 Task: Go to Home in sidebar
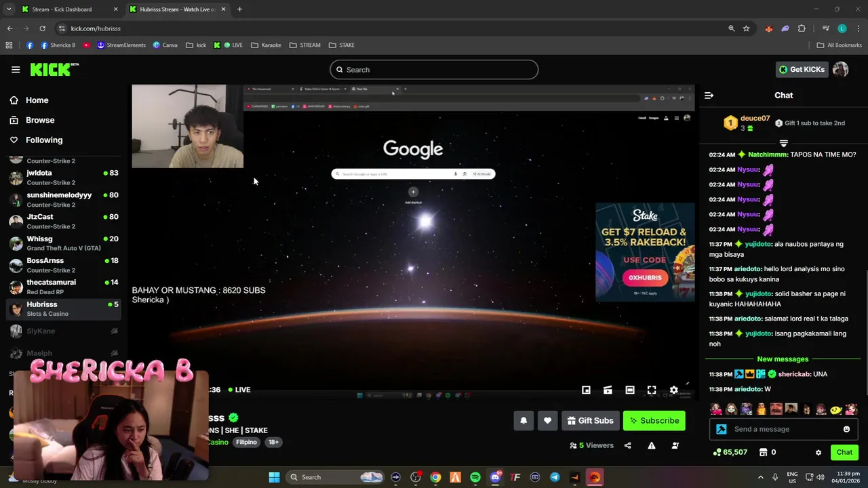click(x=37, y=100)
